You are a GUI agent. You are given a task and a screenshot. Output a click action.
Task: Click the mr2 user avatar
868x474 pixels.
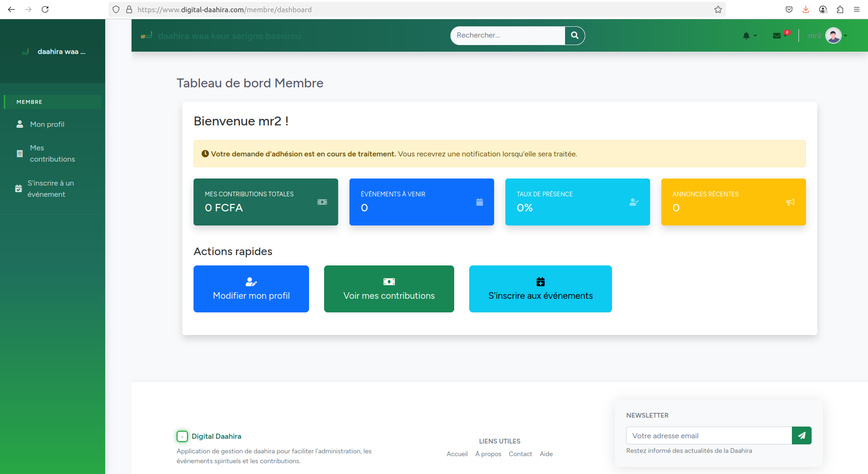(x=833, y=36)
